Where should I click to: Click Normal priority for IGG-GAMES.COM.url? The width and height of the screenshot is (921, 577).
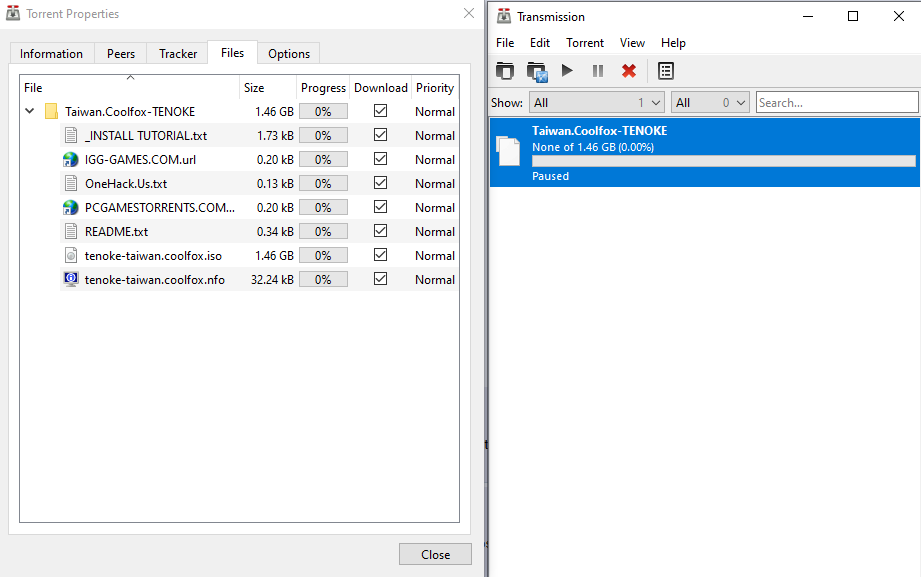[435, 160]
